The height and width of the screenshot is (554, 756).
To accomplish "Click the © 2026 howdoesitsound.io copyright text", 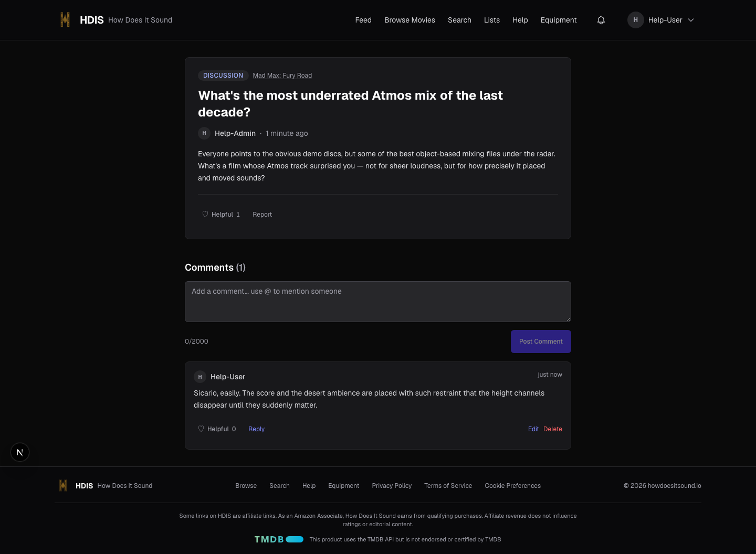I will 663,486.
